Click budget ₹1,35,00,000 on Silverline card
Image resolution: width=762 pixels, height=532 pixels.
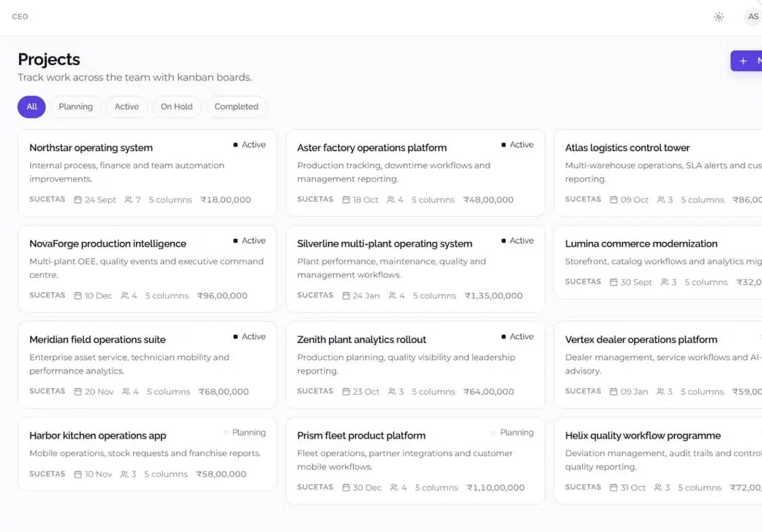tap(493, 296)
